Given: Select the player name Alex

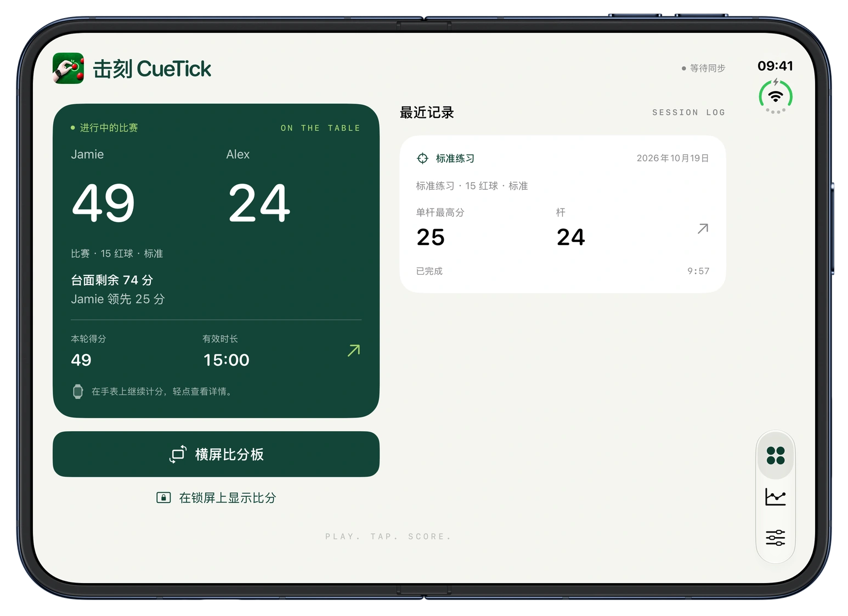Looking at the screenshot, I should (238, 155).
